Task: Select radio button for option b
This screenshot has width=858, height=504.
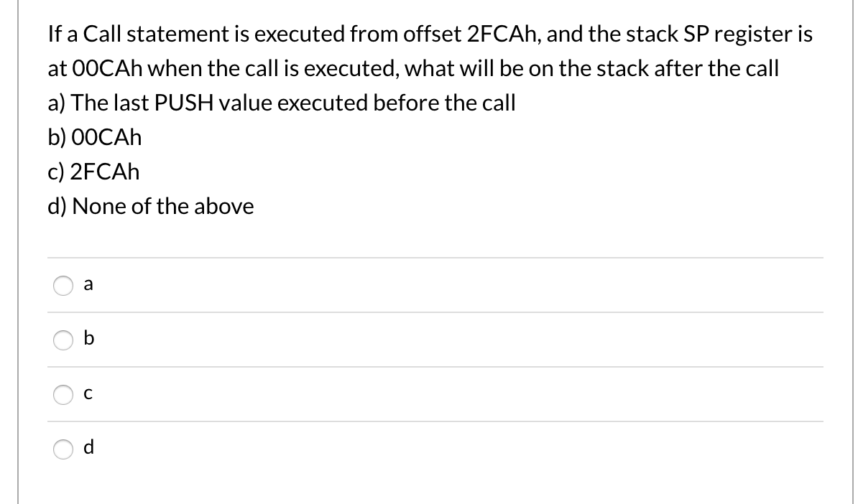Action: 63,340
